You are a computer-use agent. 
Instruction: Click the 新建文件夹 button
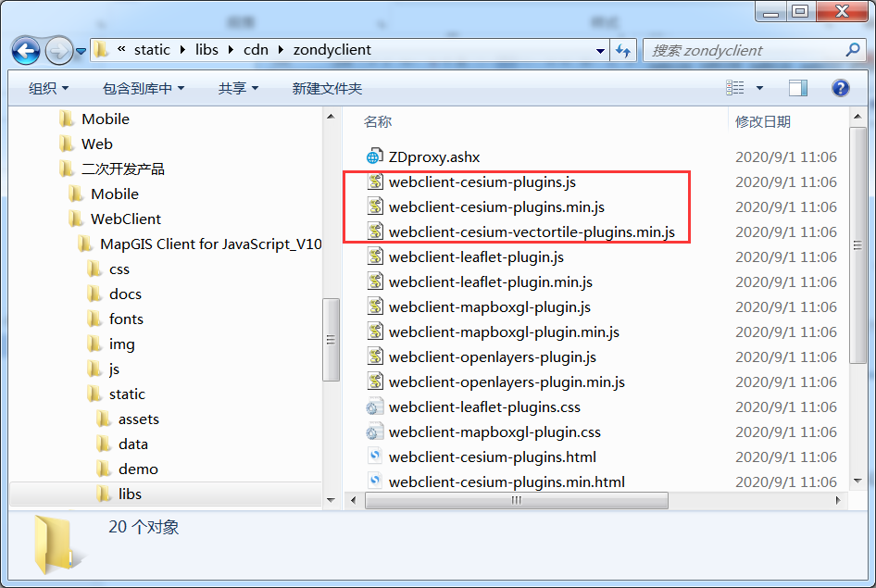(x=327, y=88)
